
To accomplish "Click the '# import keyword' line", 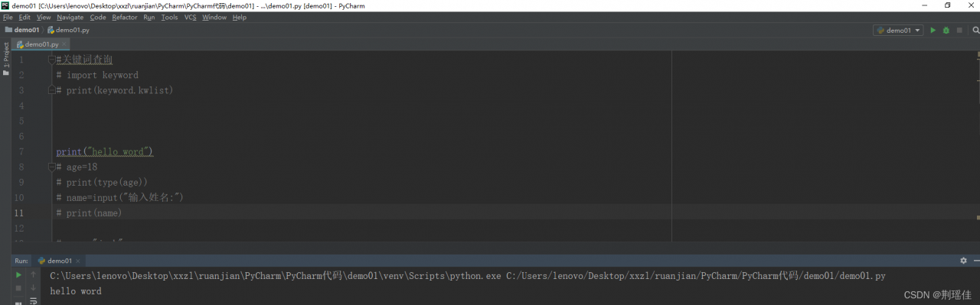I will tap(97, 75).
